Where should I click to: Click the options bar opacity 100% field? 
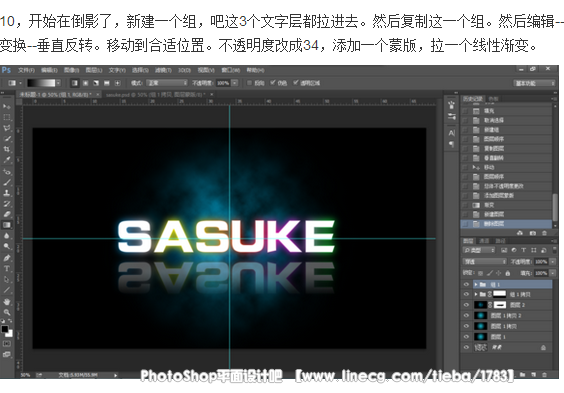(x=223, y=83)
